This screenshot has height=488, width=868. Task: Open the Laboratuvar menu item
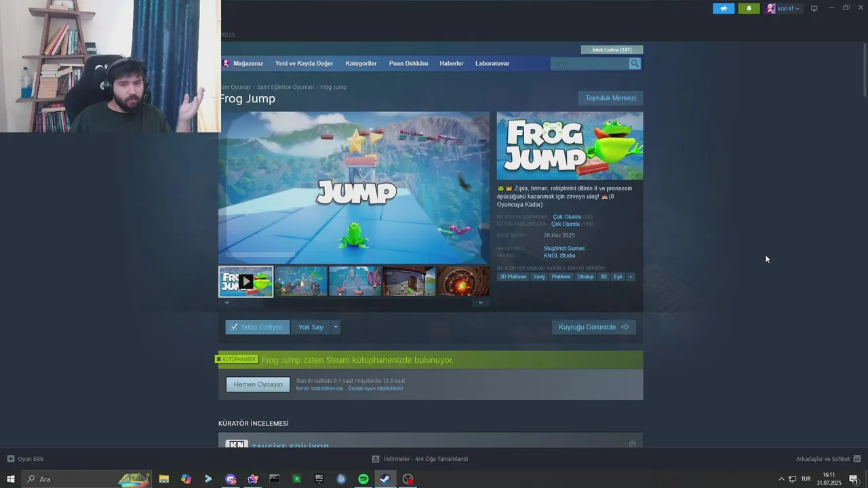click(x=492, y=63)
